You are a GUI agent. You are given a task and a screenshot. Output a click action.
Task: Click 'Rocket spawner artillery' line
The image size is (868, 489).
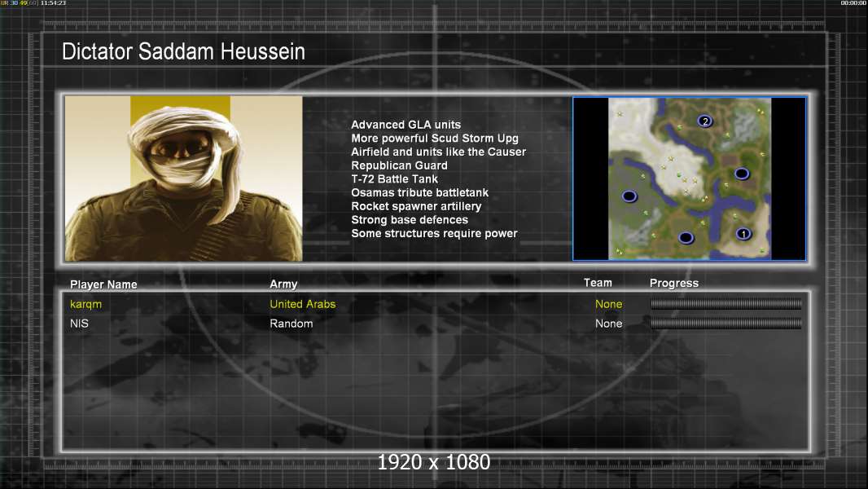[416, 206]
